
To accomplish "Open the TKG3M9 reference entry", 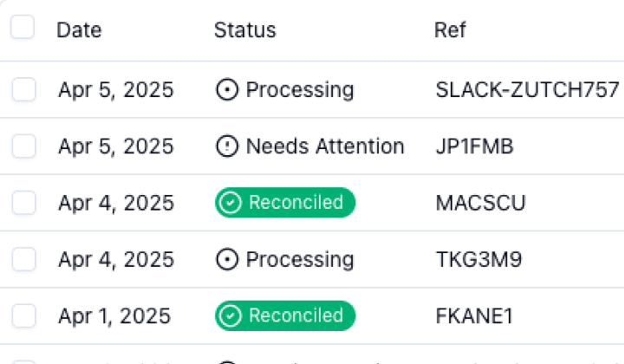I will [x=478, y=259].
